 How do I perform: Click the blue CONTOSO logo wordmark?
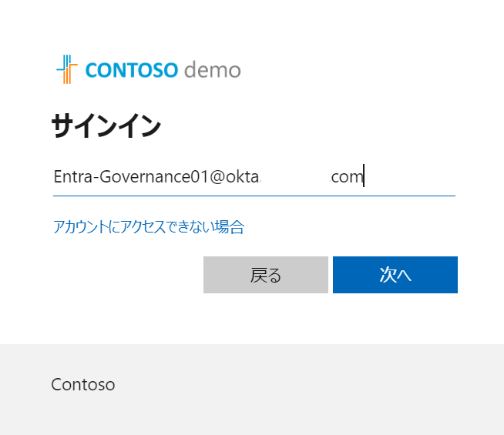pyautogui.click(x=132, y=70)
